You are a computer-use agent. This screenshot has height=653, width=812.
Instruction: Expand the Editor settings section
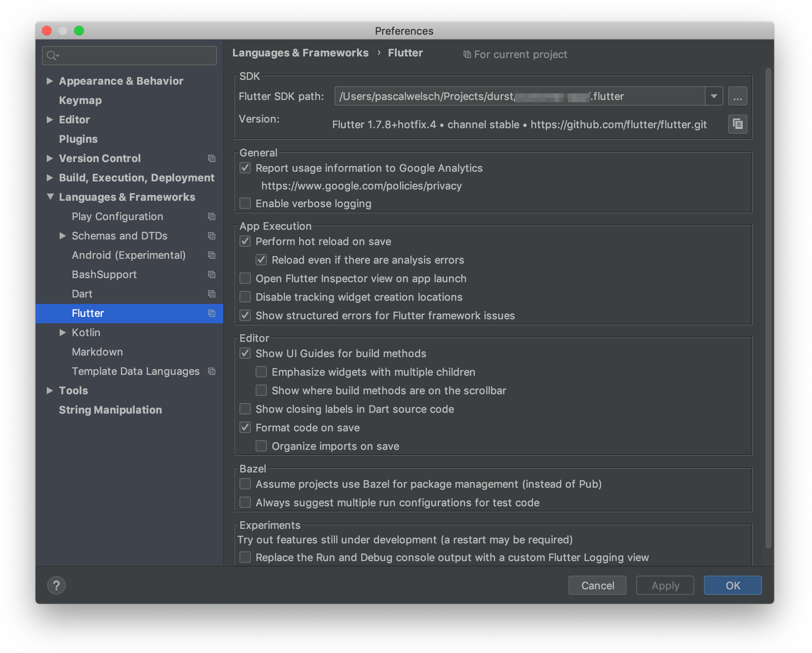(x=50, y=120)
